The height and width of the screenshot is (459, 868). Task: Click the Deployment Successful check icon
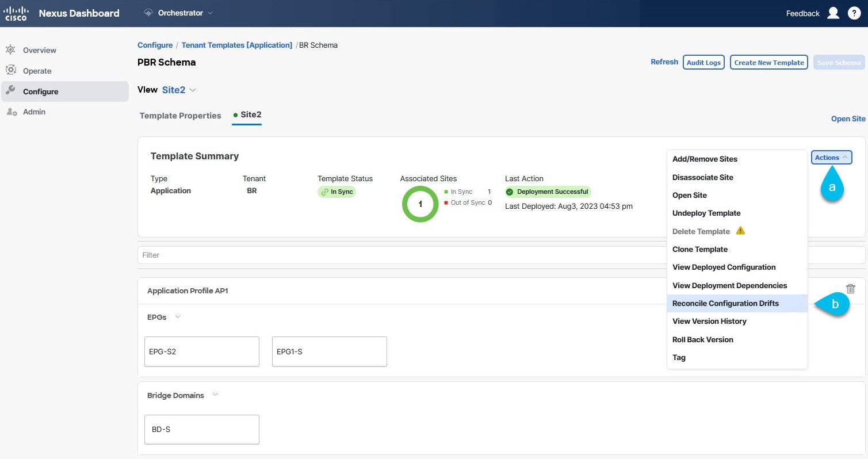(510, 192)
